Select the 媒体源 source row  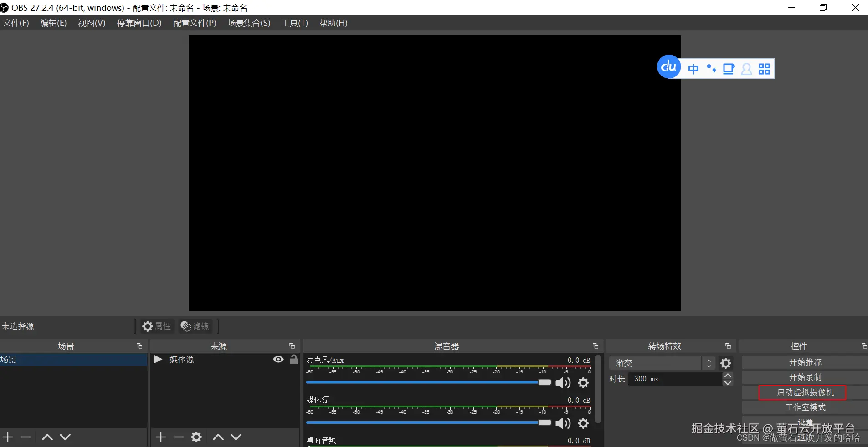point(225,360)
